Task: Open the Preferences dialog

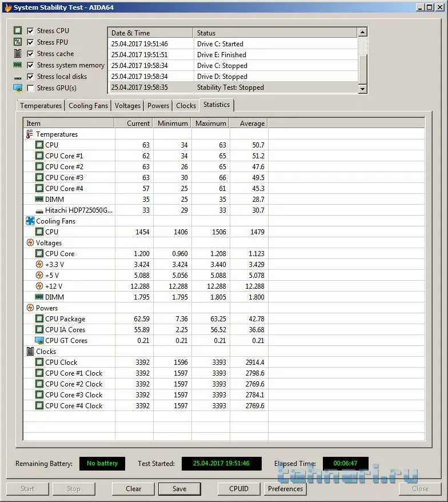Action: [285, 489]
